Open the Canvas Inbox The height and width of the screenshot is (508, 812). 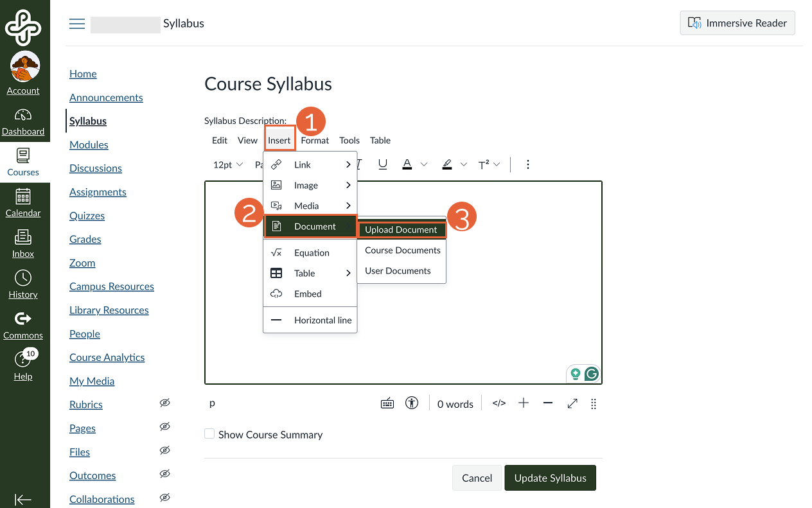(x=23, y=243)
